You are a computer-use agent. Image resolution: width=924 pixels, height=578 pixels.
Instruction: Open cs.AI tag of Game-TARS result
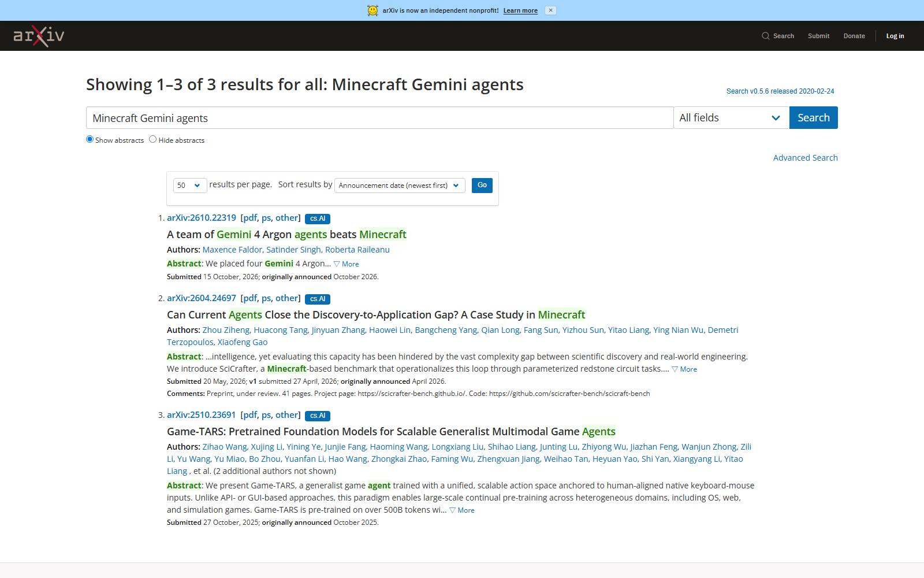[318, 416]
